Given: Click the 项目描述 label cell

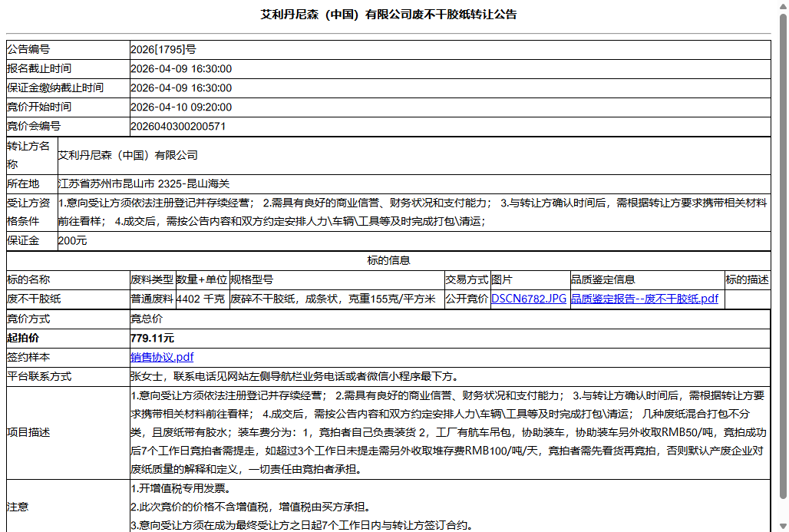Looking at the screenshot, I should click(x=68, y=433).
